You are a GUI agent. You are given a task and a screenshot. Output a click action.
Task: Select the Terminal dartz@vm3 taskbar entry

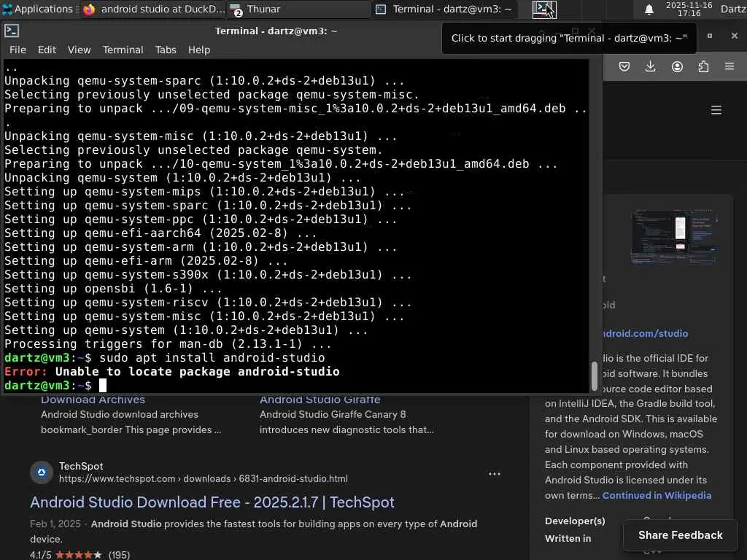[444, 9]
